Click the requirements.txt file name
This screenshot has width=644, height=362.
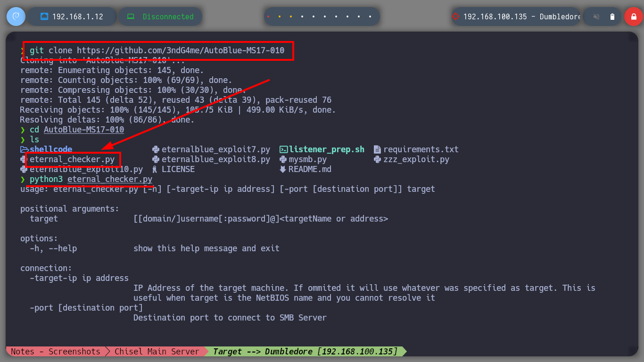[421, 149]
